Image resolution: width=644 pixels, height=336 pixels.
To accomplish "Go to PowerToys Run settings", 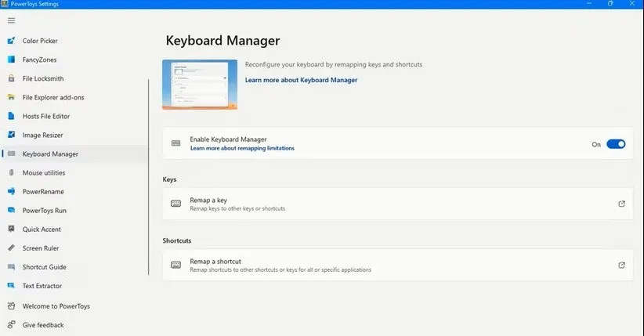I will click(x=44, y=210).
